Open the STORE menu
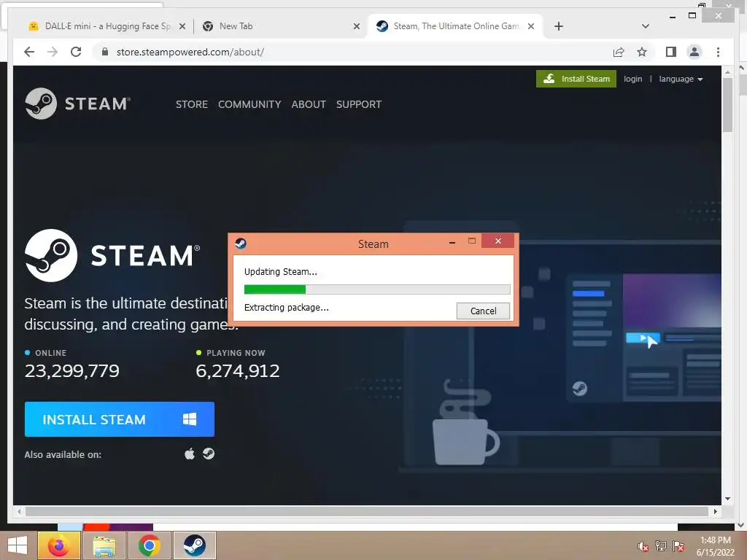This screenshot has height=560, width=747. pos(192,104)
